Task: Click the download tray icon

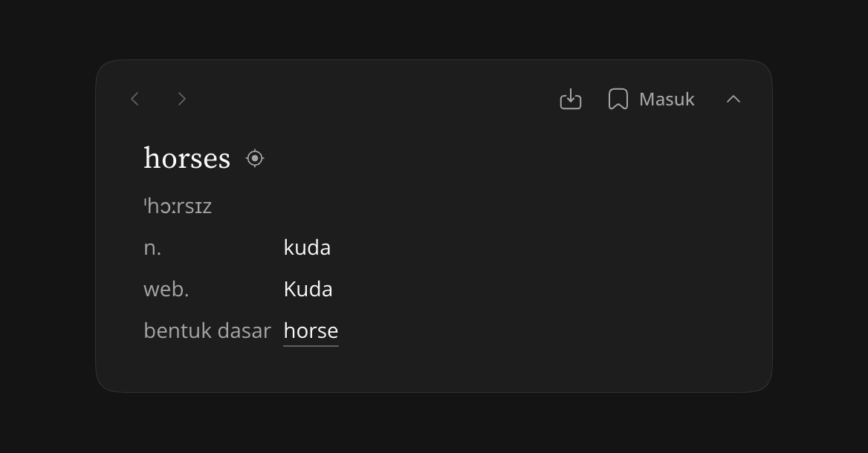Action: coord(570,99)
